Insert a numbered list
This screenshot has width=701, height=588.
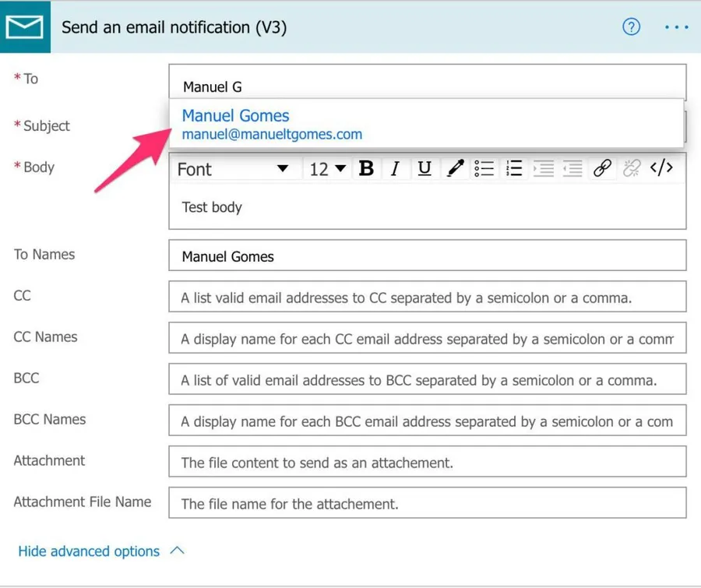[513, 169]
